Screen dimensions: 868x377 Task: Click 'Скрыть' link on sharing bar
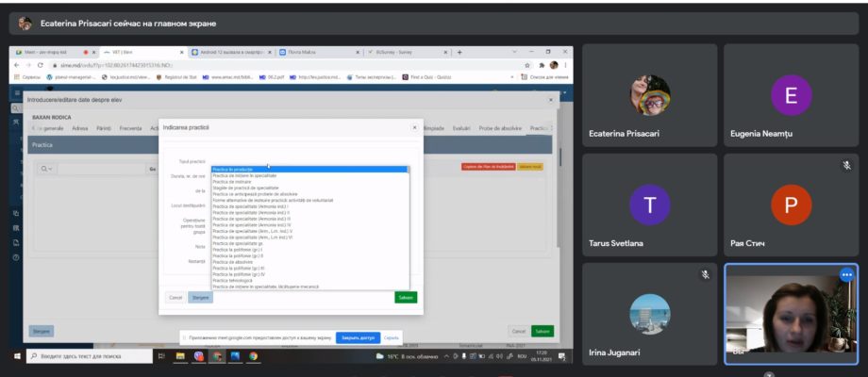click(392, 337)
